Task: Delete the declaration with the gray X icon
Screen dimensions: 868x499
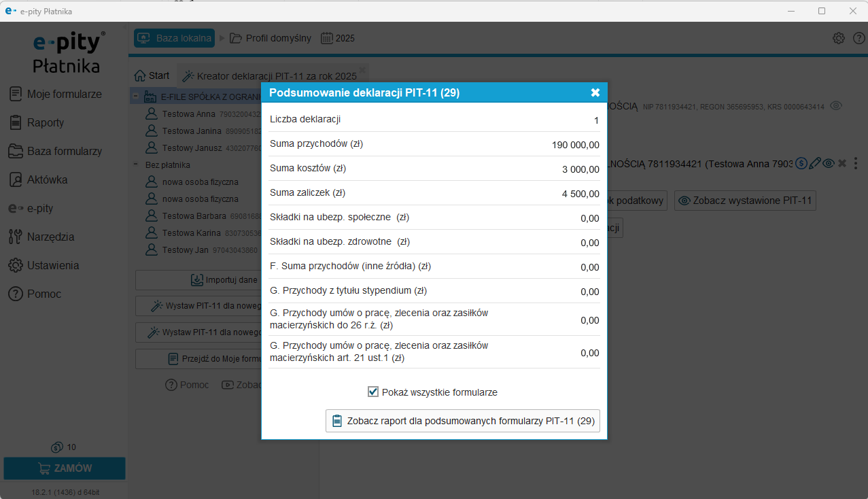Action: (842, 163)
